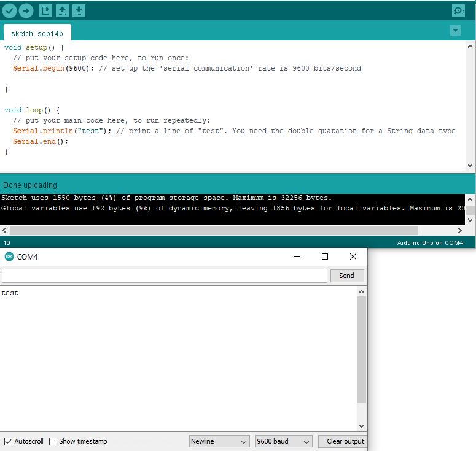
Task: Click the code editor scroll up arrow
Action: 470,46
